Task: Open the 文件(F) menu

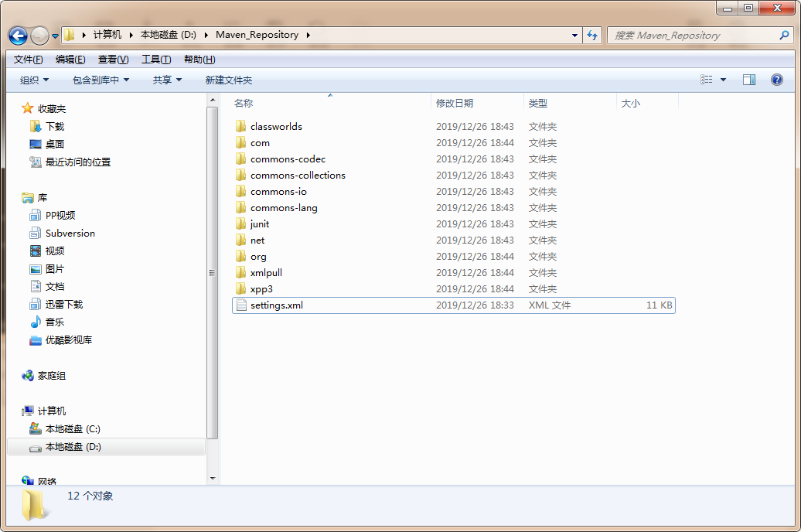Action: coord(28,60)
